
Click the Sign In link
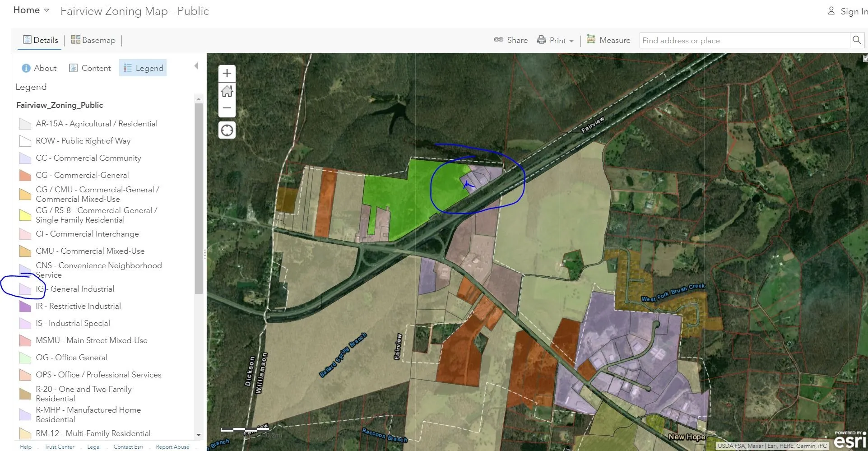(848, 11)
